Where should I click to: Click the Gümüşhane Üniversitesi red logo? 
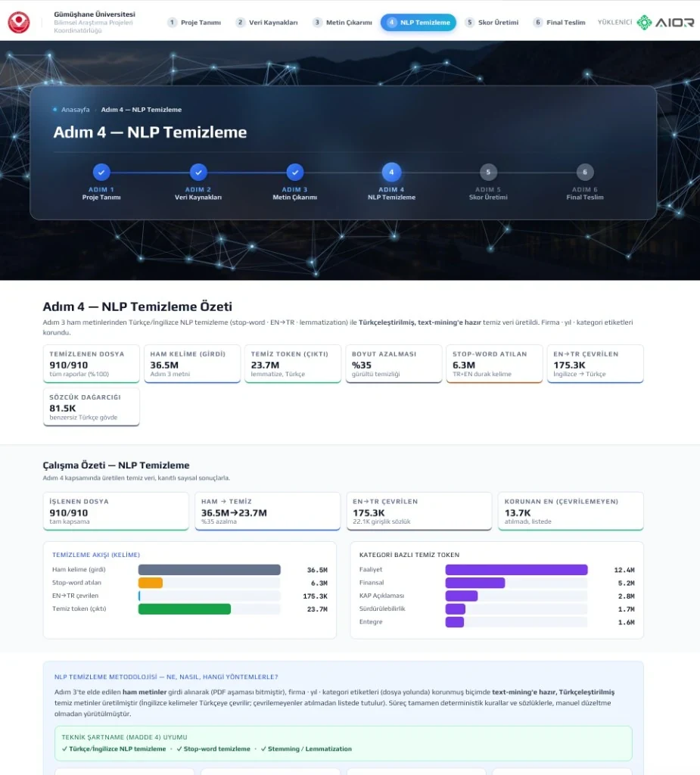coord(19,22)
